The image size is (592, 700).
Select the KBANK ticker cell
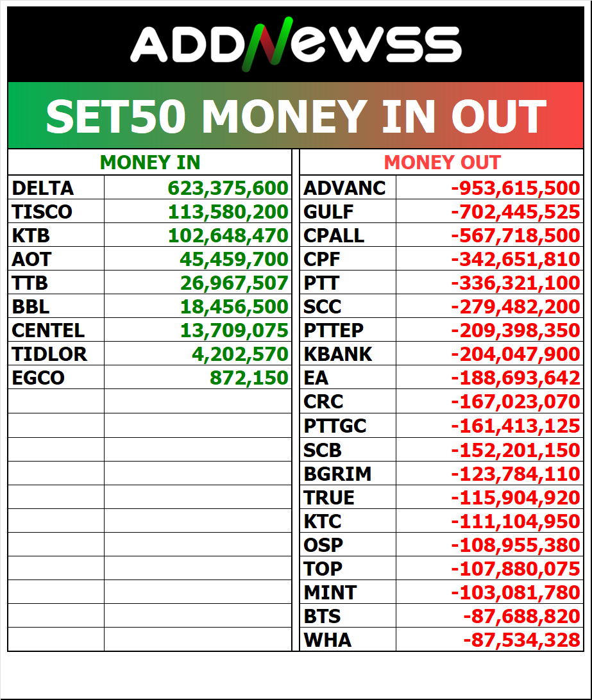point(337,354)
